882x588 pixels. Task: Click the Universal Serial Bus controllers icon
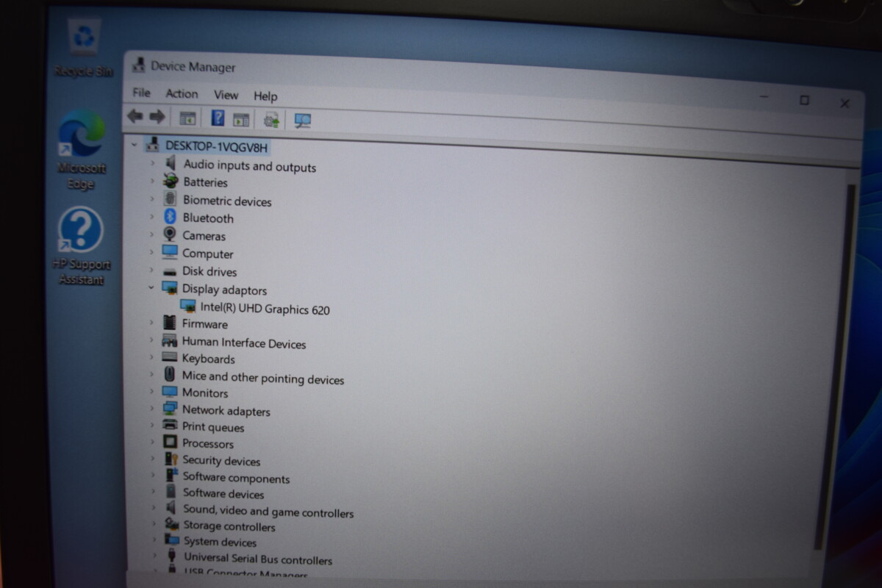click(172, 557)
